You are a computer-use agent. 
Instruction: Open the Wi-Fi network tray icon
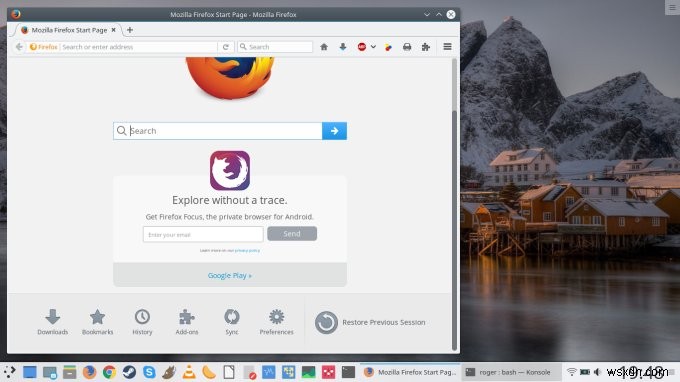572,372
